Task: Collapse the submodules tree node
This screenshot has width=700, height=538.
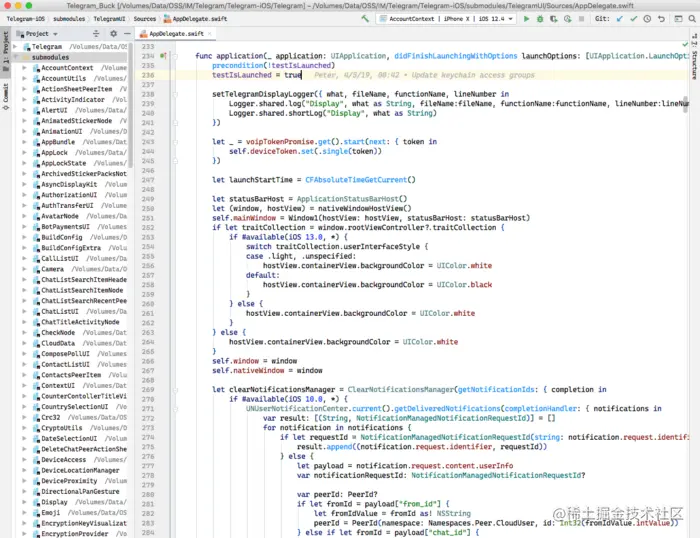Action: 16,57
